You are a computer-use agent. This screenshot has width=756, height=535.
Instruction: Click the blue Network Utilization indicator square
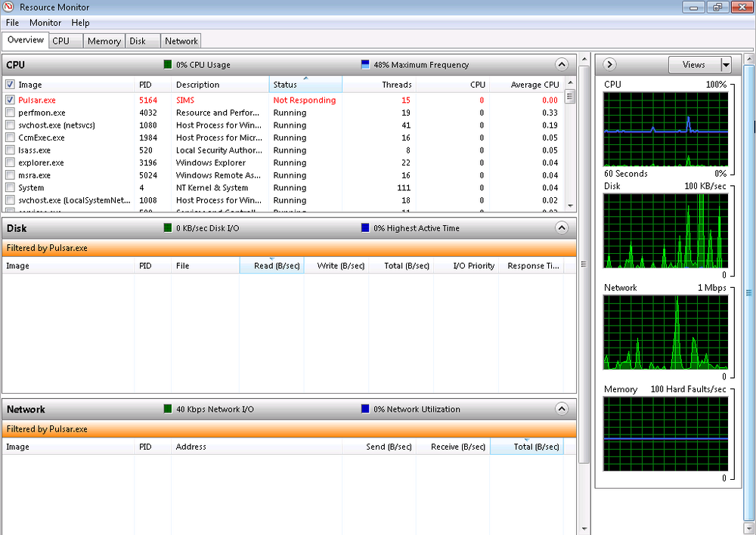pyautogui.click(x=365, y=410)
